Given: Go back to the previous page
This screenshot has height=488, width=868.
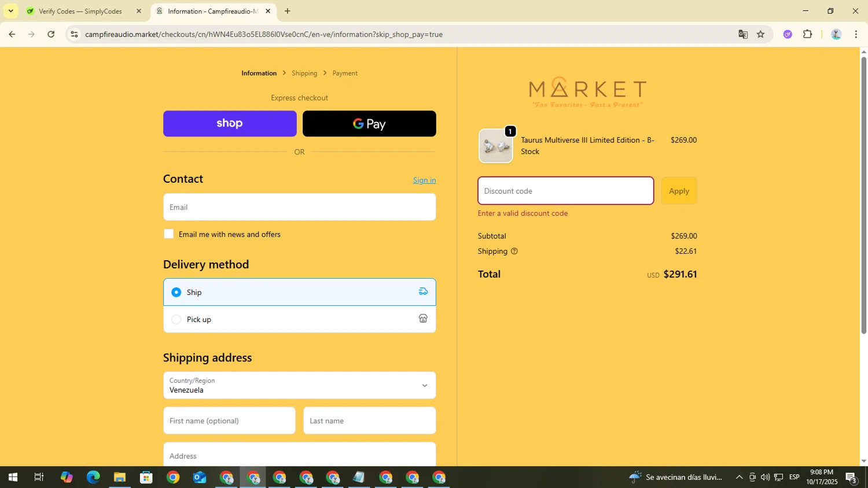Looking at the screenshot, I should [x=12, y=34].
